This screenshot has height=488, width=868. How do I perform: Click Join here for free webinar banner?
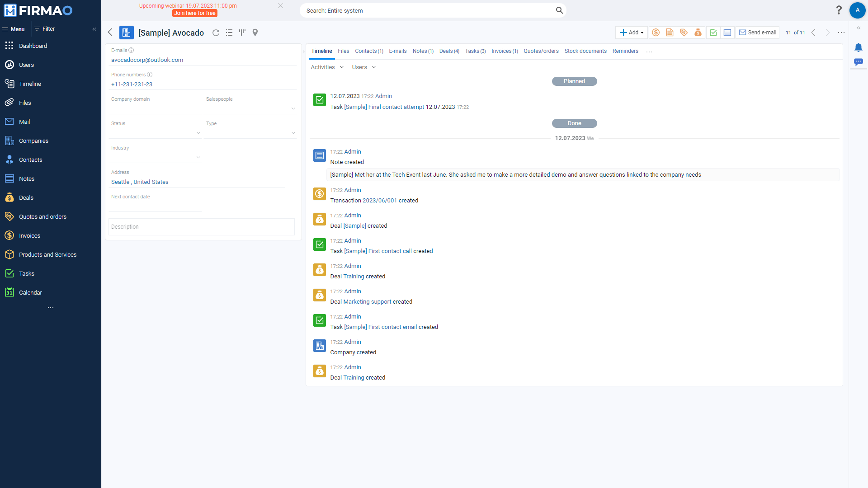(194, 13)
